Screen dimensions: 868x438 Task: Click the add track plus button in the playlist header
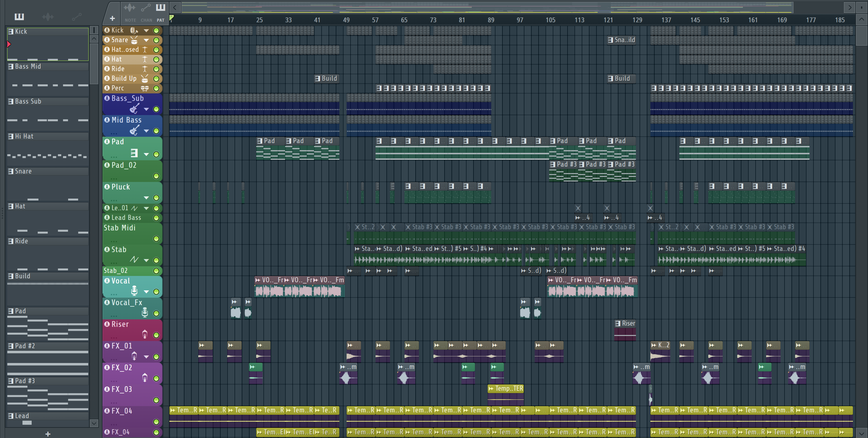[x=112, y=18]
